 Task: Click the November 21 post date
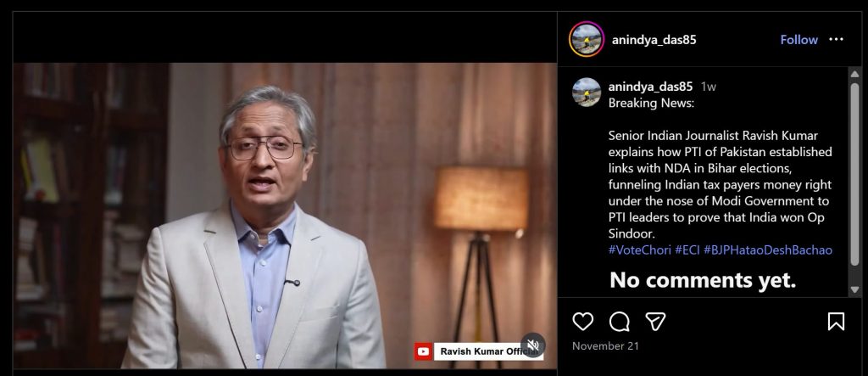click(605, 346)
